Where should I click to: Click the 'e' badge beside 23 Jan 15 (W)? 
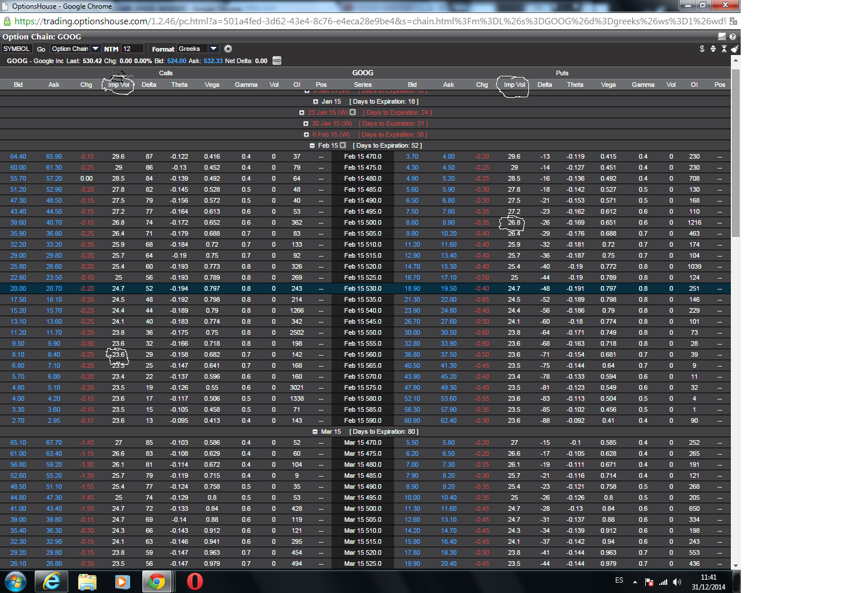(352, 112)
